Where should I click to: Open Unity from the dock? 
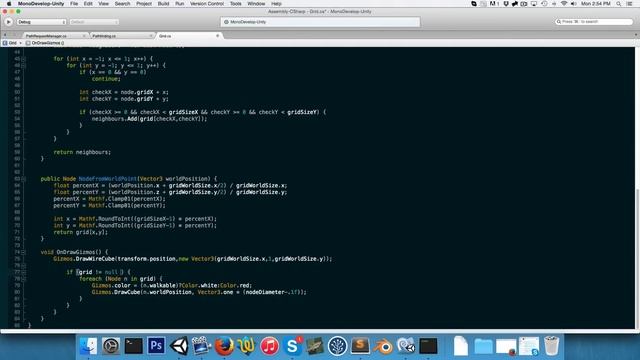coord(179,346)
